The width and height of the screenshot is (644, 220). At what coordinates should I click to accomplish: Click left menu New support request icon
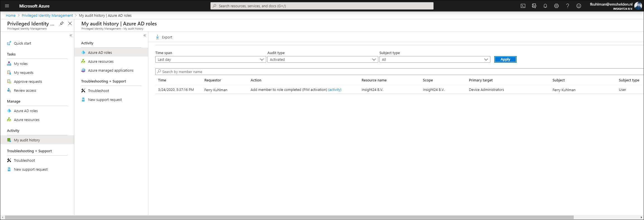pos(9,169)
